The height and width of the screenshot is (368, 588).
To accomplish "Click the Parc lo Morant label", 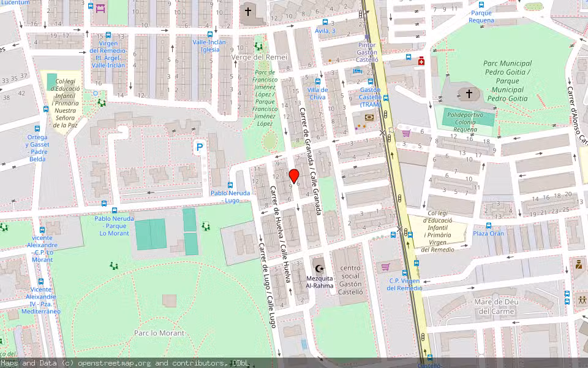I will tap(159, 333).
